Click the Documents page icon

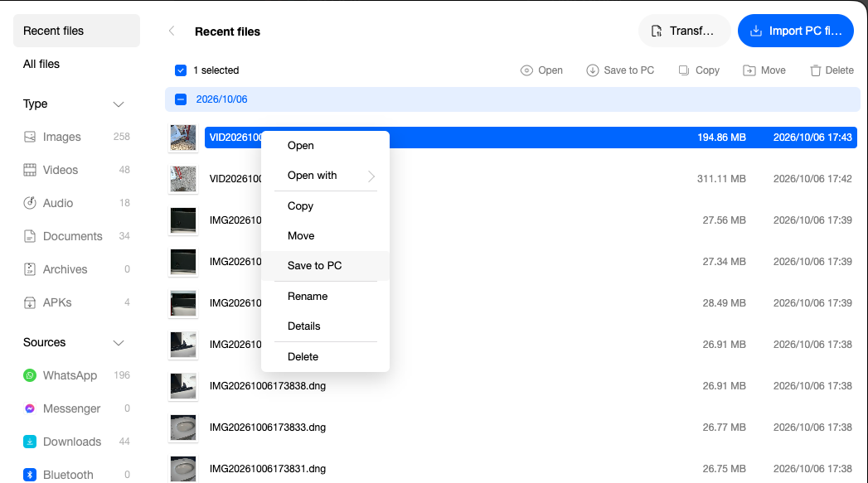[30, 236]
